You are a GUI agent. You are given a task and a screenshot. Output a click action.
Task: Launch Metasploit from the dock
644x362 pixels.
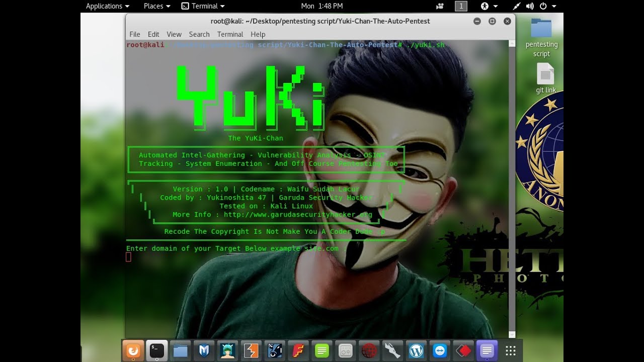[204, 350]
